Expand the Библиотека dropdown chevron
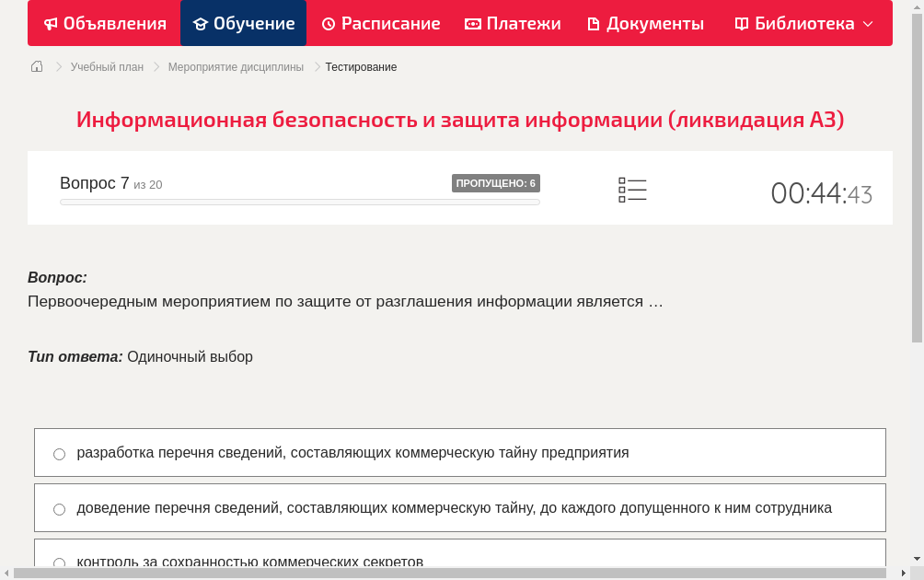The width and height of the screenshot is (924, 580). pos(868,23)
